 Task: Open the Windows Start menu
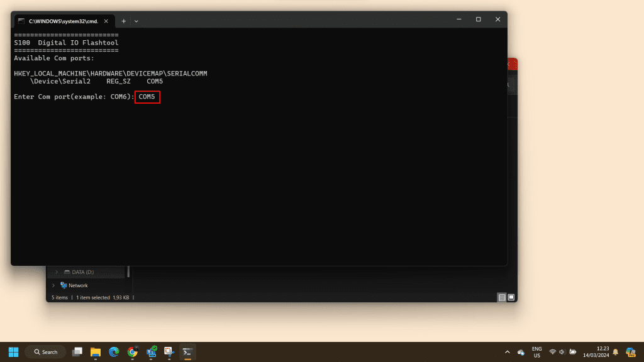pyautogui.click(x=13, y=352)
